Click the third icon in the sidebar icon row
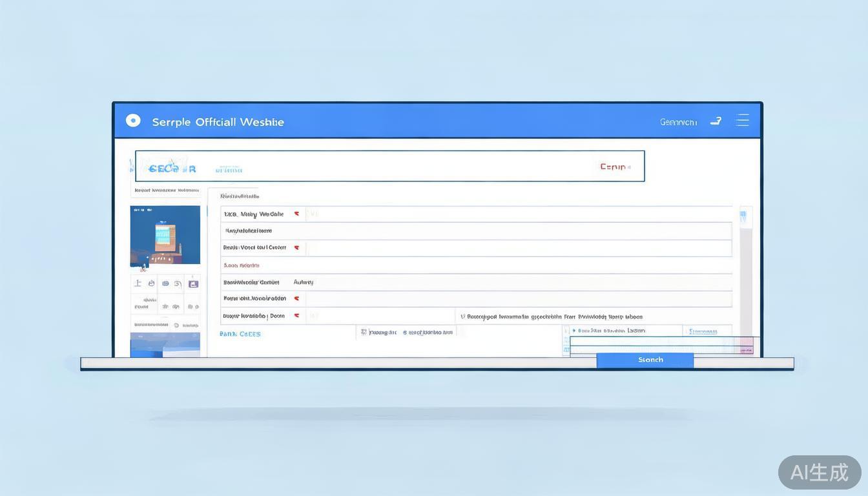This screenshot has width=868, height=496. (x=166, y=284)
